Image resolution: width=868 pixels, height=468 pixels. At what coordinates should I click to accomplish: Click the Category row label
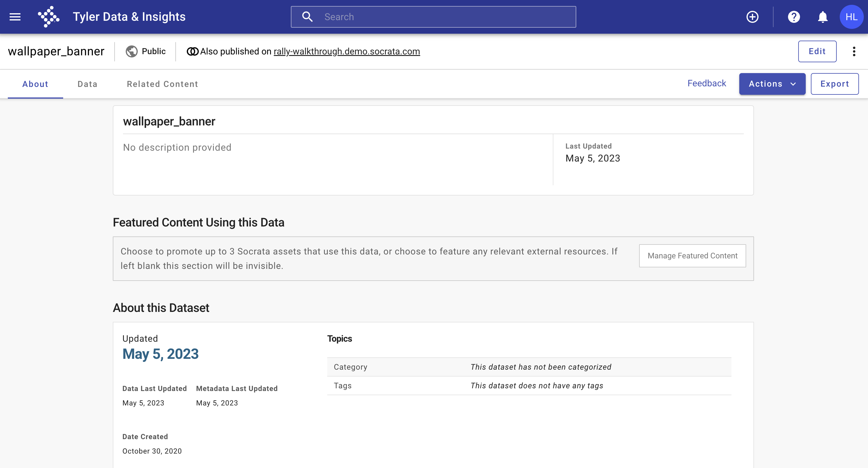click(x=350, y=367)
